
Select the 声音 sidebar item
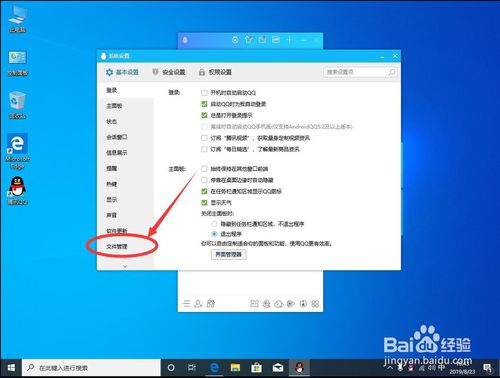coord(125,215)
